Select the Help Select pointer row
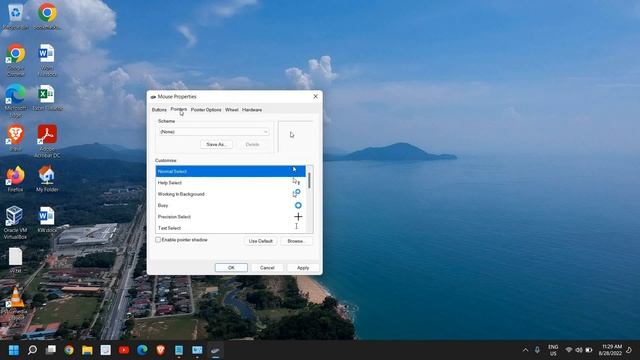 [x=230, y=183]
